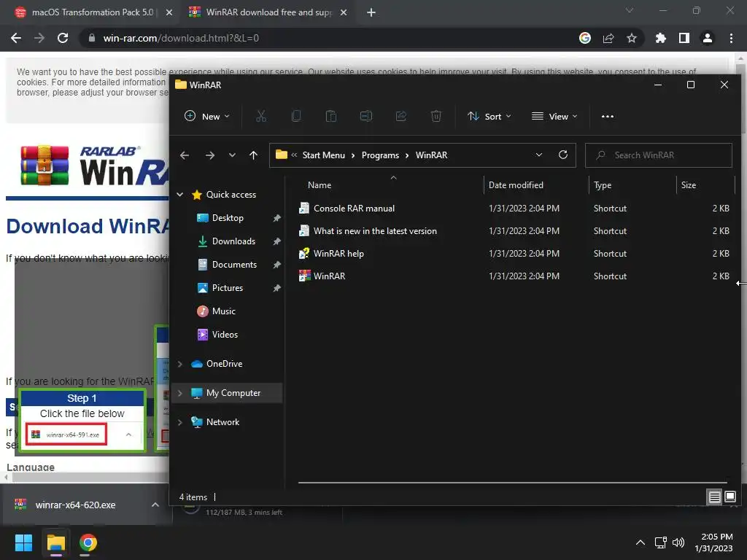747x560 pixels.
Task: Expand the Network tree node
Action: click(180, 422)
